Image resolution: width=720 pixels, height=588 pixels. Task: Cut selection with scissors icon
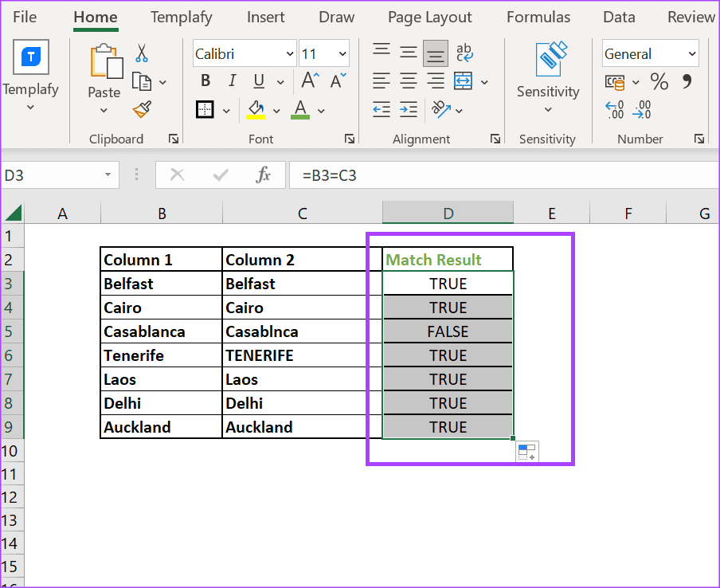(142, 53)
